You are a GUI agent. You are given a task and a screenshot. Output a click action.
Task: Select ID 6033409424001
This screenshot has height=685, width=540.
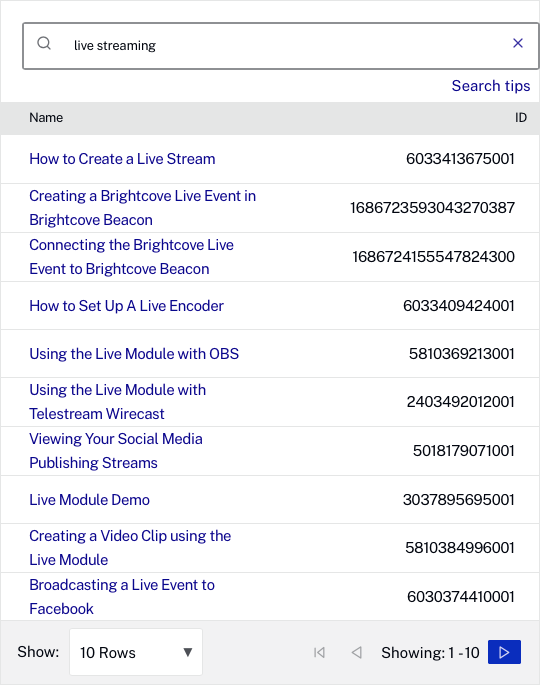click(459, 305)
